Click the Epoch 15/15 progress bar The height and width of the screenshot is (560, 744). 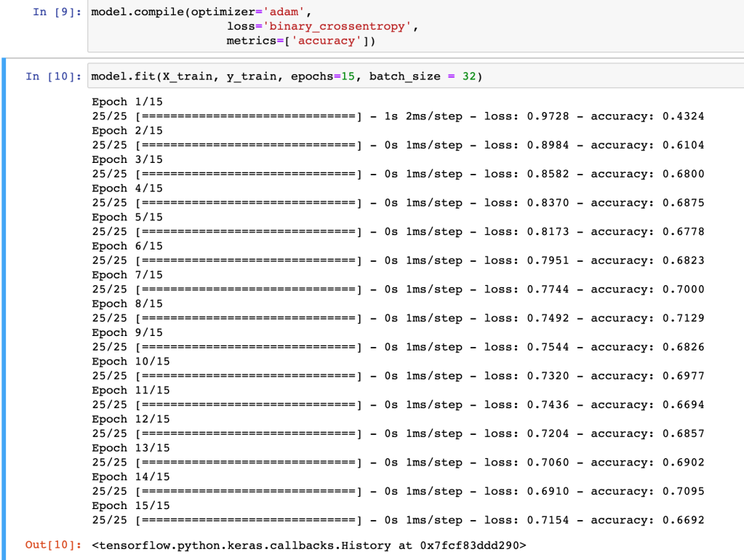249,520
